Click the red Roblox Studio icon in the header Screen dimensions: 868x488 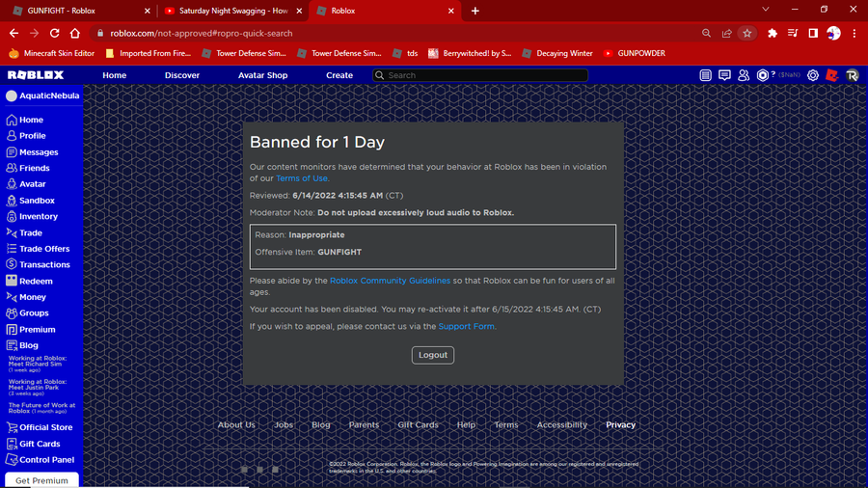tap(832, 75)
